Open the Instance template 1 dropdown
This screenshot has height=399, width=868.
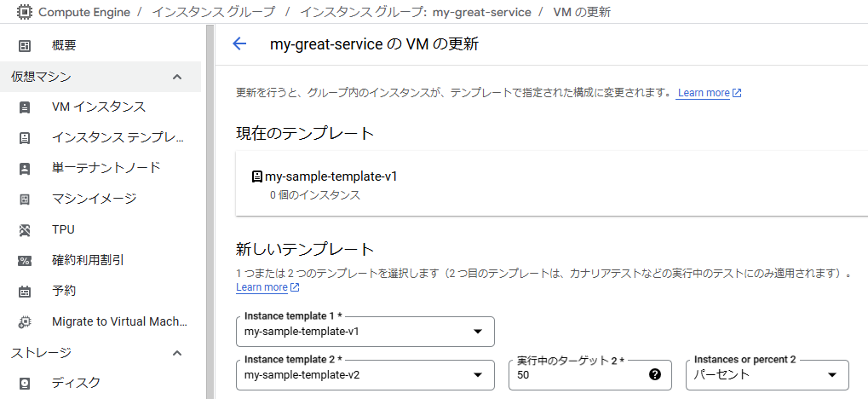coord(365,332)
